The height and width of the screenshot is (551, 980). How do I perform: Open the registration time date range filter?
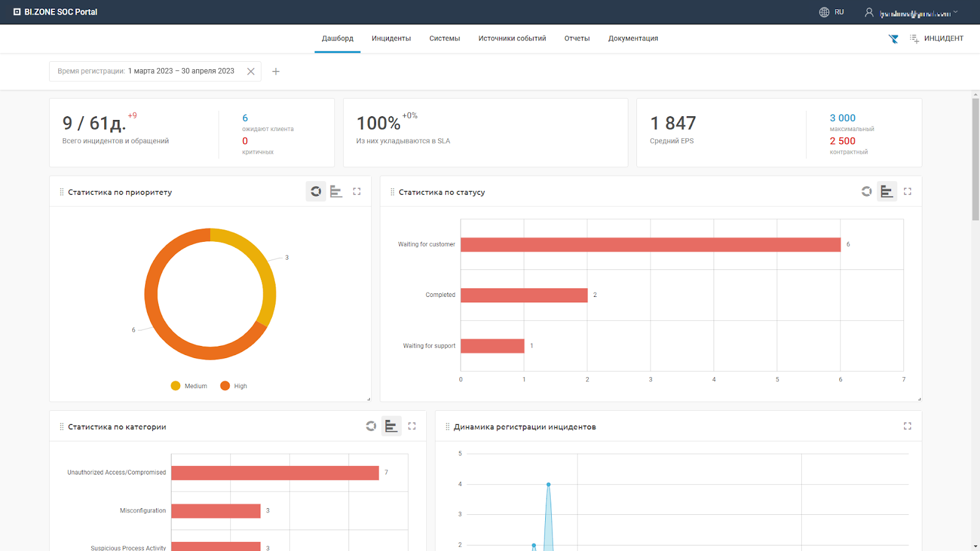coord(146,71)
